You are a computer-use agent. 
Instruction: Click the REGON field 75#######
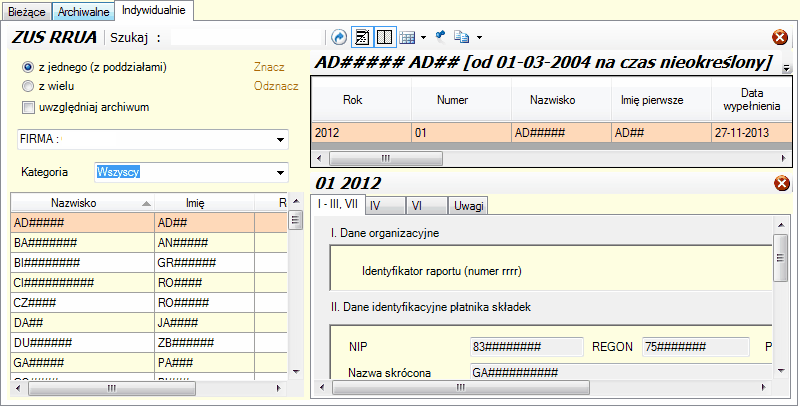[696, 347]
